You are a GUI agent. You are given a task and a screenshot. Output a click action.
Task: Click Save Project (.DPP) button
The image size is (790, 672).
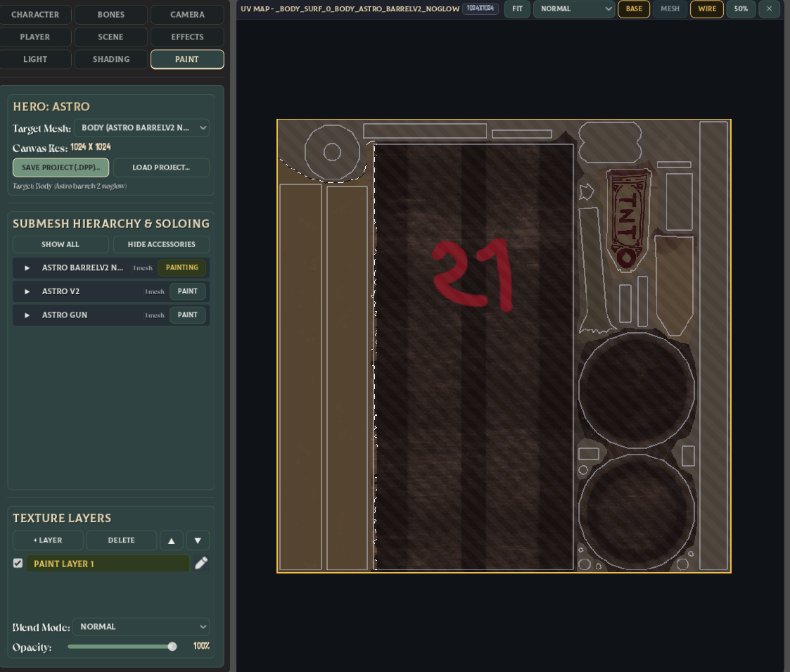pos(60,167)
